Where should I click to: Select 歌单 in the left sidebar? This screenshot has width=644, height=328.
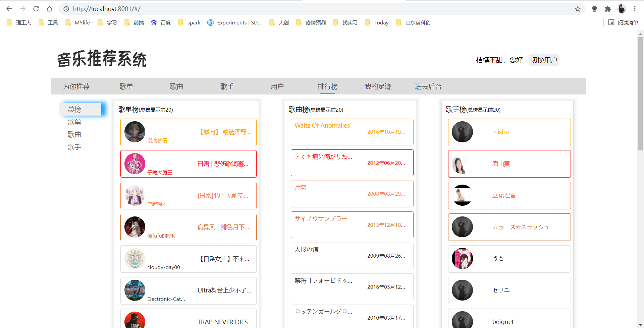(74, 122)
